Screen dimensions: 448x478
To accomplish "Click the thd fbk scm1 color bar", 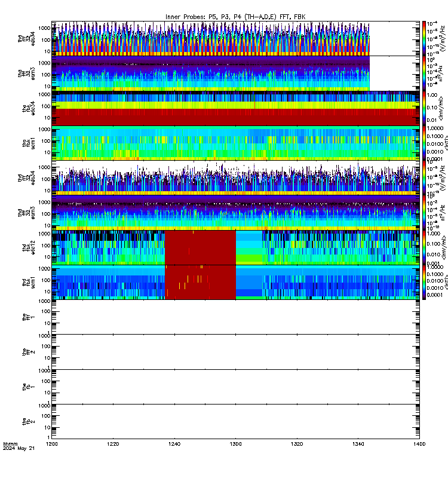I will 424,282.
